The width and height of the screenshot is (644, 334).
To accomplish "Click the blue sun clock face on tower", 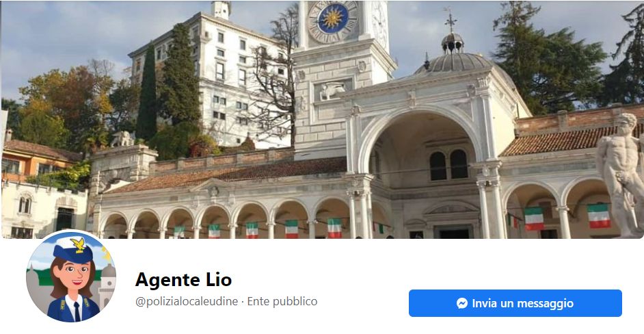I will [333, 18].
